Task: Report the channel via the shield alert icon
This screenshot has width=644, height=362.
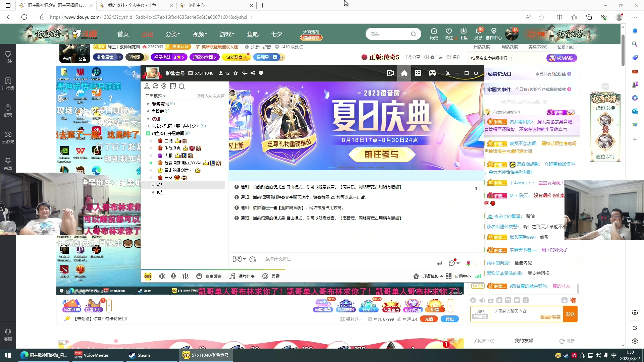Action: point(261,73)
